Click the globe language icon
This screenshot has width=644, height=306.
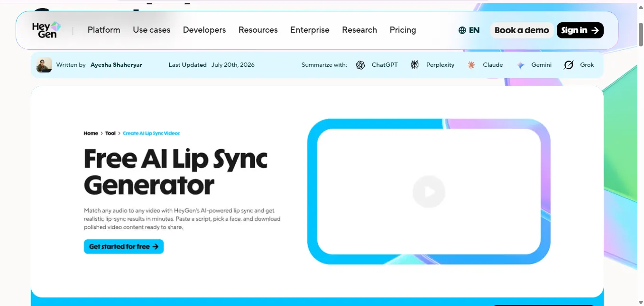coord(462,30)
